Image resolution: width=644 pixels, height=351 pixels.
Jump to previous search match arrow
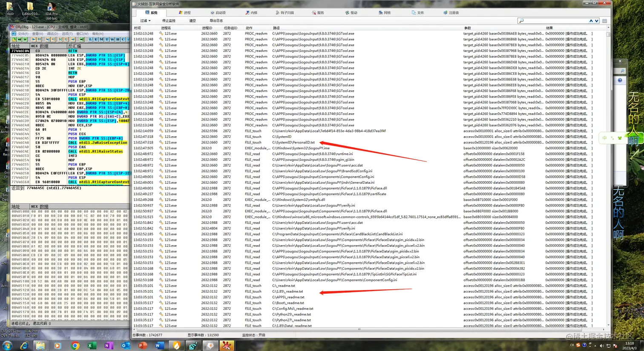click(591, 20)
